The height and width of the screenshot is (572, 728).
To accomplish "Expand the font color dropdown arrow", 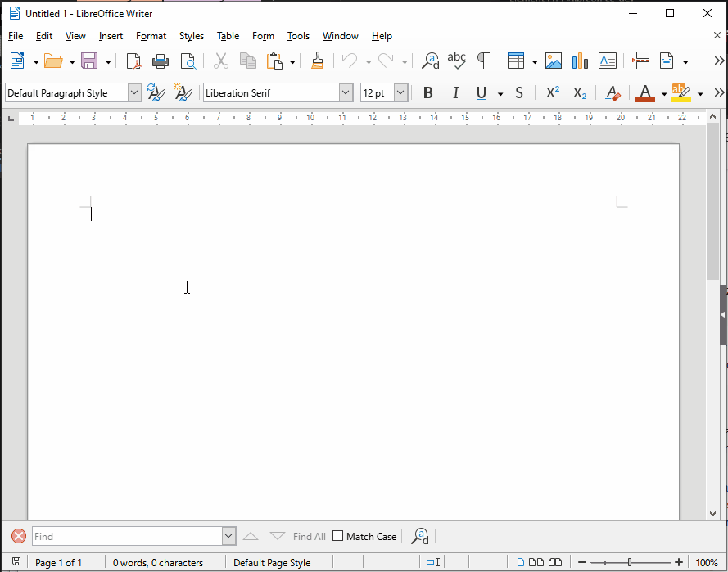I will (662, 92).
